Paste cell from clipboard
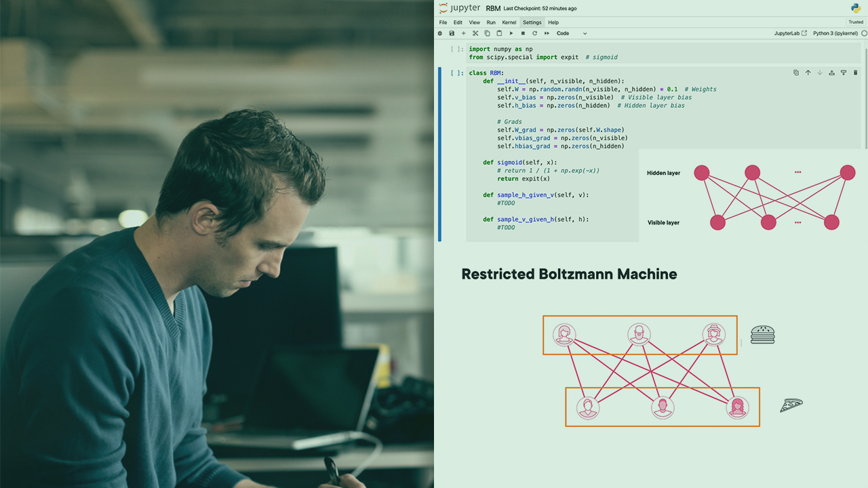868x488 pixels. coord(499,33)
